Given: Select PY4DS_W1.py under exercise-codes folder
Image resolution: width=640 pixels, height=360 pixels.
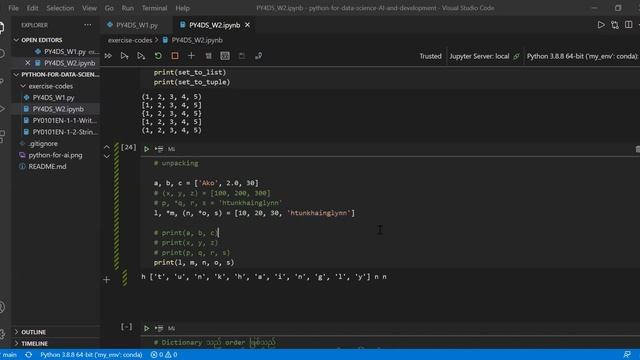Looking at the screenshot, I should pyautogui.click(x=53, y=98).
